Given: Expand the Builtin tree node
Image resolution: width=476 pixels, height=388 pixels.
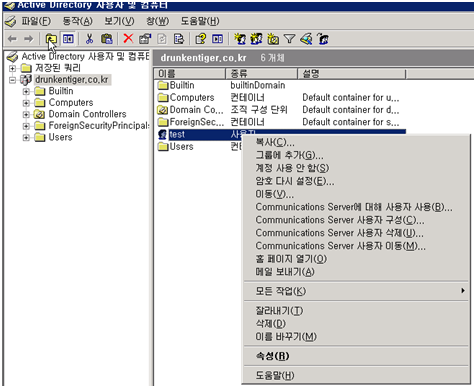Looking at the screenshot, I should coord(26,91).
